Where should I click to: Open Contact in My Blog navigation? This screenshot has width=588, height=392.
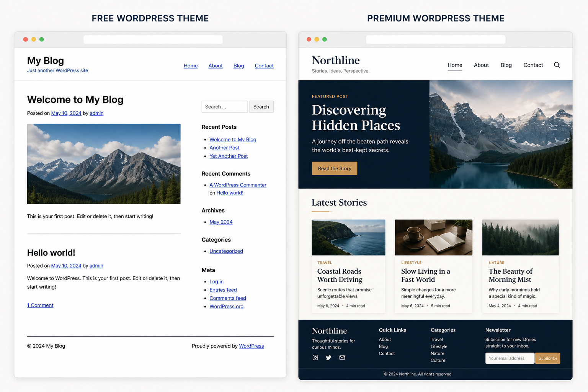(x=264, y=66)
